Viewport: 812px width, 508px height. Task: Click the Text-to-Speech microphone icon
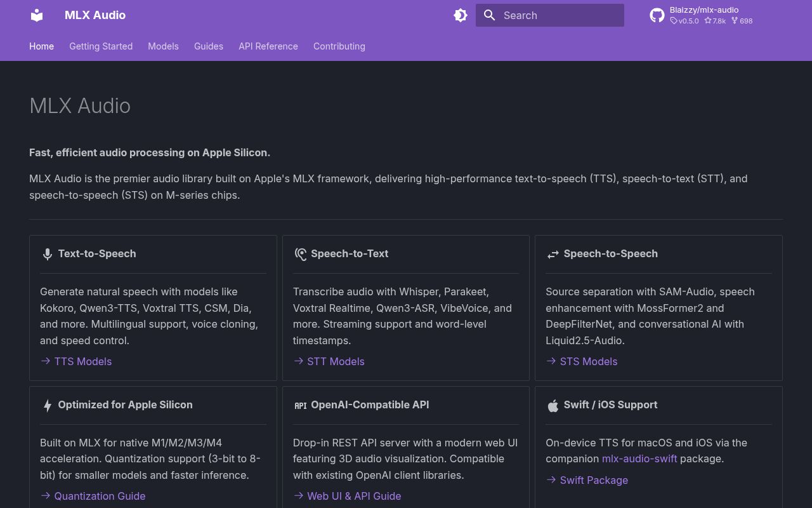[x=47, y=254]
